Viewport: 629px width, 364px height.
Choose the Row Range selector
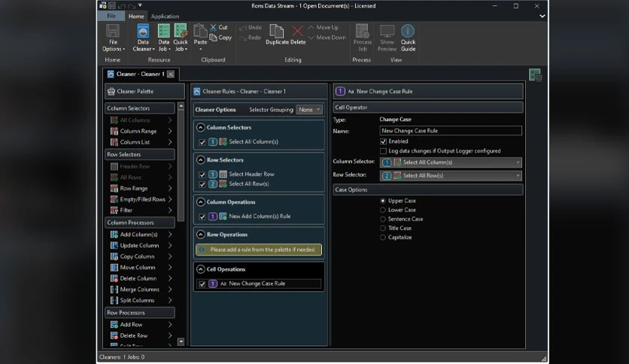point(140,188)
